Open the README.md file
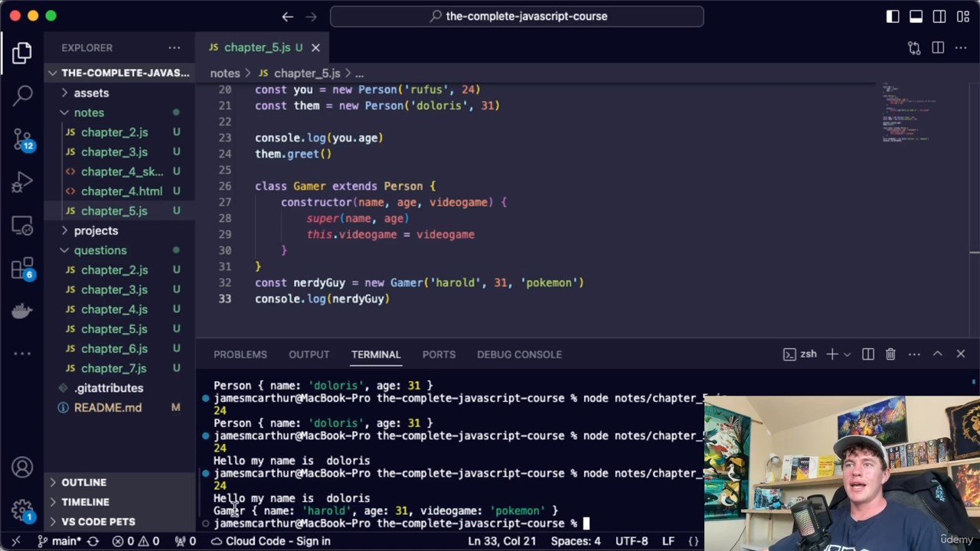 tap(119, 408)
